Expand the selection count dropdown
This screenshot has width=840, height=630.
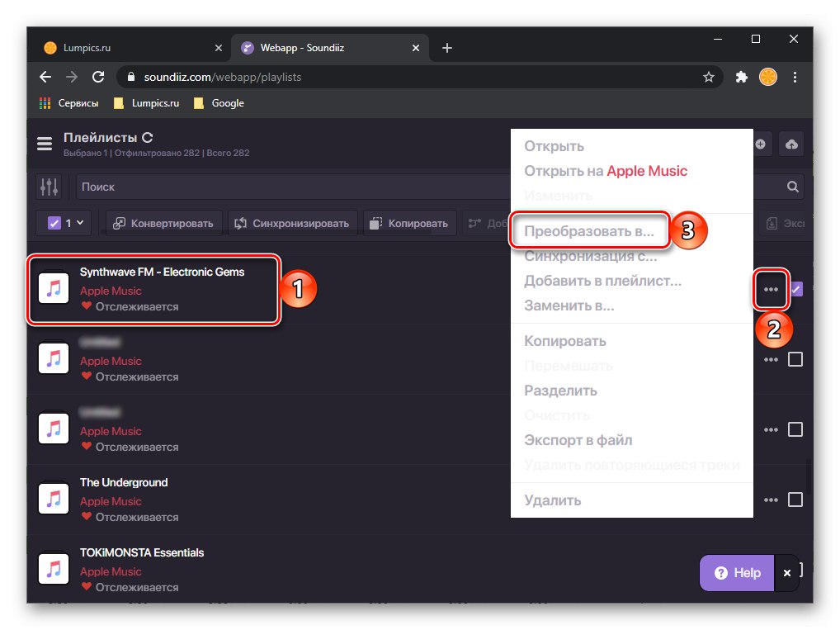point(67,223)
